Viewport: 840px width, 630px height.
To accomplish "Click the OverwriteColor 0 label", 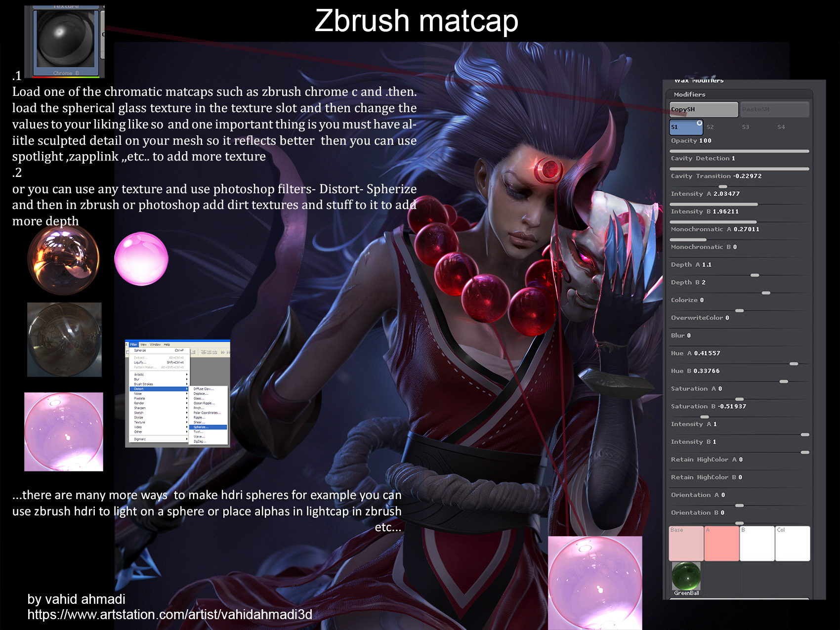I will tap(700, 318).
